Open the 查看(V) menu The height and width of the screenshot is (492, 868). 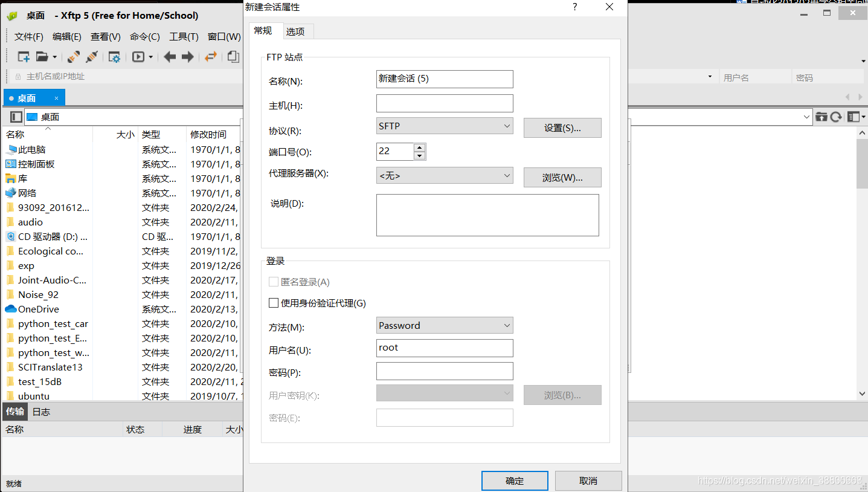pos(106,36)
